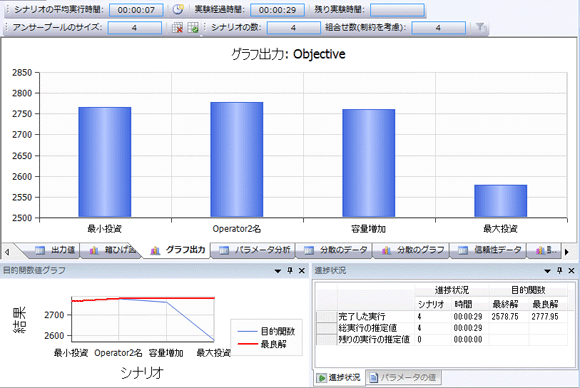This screenshot has height=388, width=580.
Task: Close the 進捗状況 panel
Action: pyautogui.click(x=571, y=271)
